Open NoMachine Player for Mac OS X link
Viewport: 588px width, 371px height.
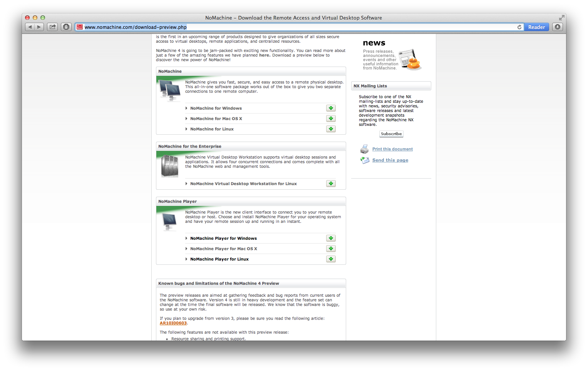pyautogui.click(x=224, y=249)
